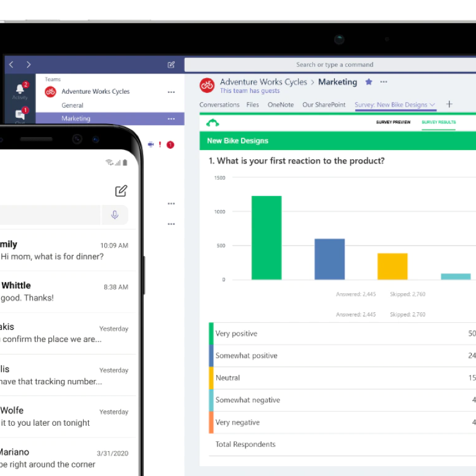Image resolution: width=476 pixels, height=476 pixels.
Task: Click the breadcrumb chevron before Marketing
Action: pos(312,82)
